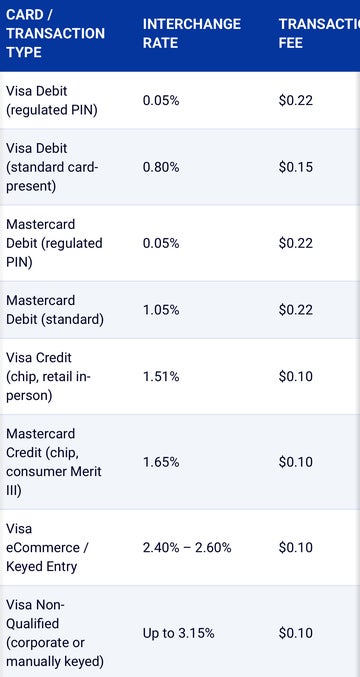360x677 pixels.
Task: Select the Mastercard Debit (standard) row label
Action: (x=55, y=310)
